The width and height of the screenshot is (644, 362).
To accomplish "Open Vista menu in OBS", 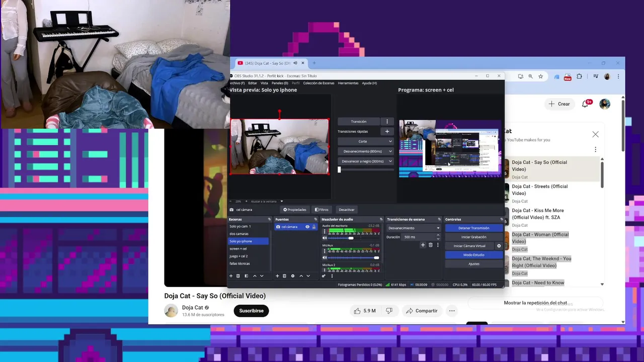I will 264,83.
